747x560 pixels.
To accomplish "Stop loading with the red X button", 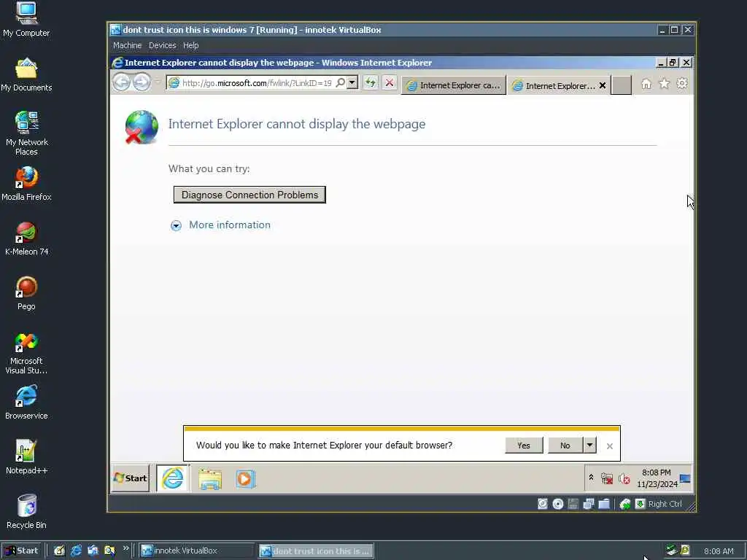I will (x=390, y=83).
